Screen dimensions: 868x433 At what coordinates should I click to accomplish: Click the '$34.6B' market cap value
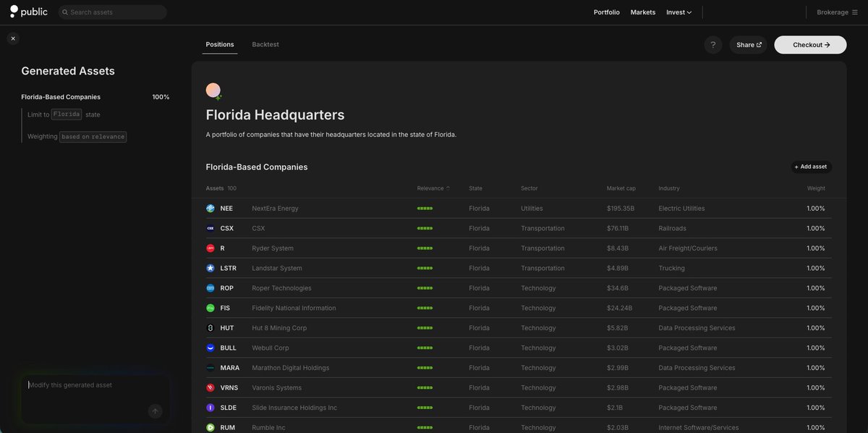618,288
